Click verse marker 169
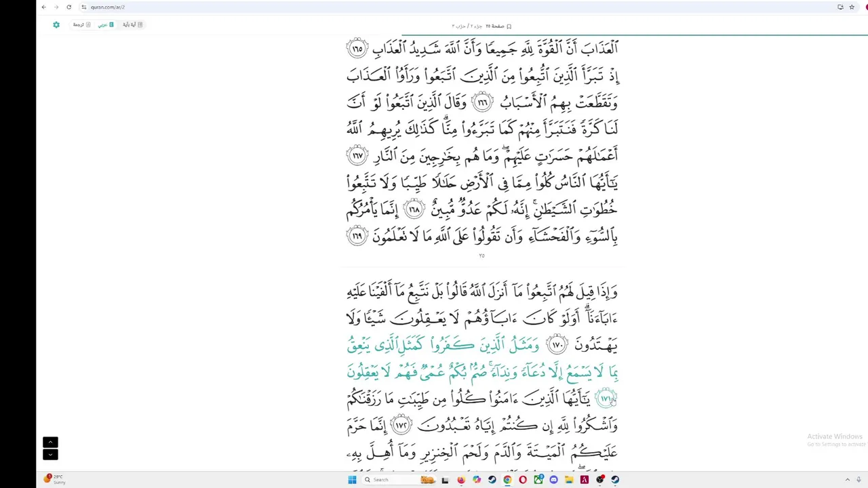Viewport: 868px width, 488px height. pos(357,236)
